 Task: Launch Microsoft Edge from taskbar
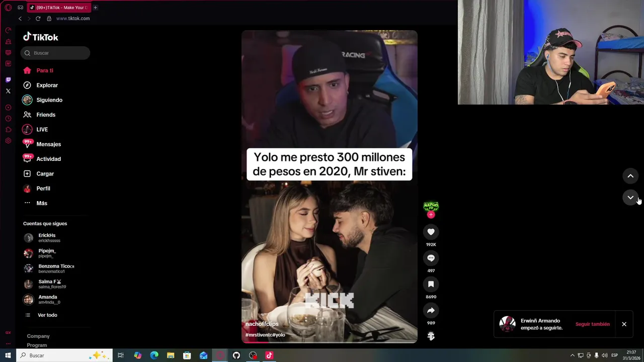point(154,355)
